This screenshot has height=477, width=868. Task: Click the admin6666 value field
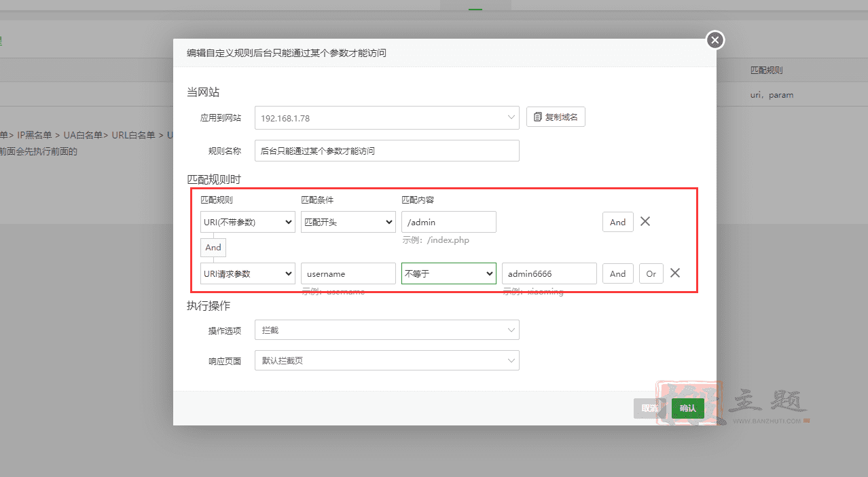tap(549, 273)
